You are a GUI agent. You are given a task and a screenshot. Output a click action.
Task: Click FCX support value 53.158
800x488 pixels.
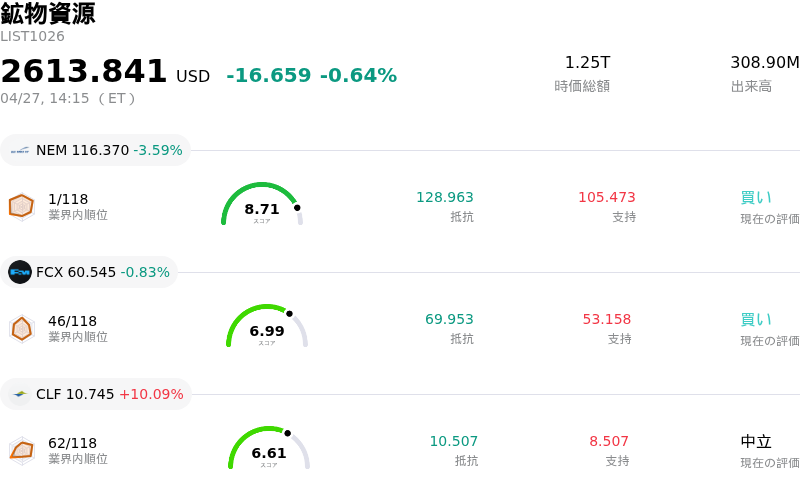tap(607, 319)
